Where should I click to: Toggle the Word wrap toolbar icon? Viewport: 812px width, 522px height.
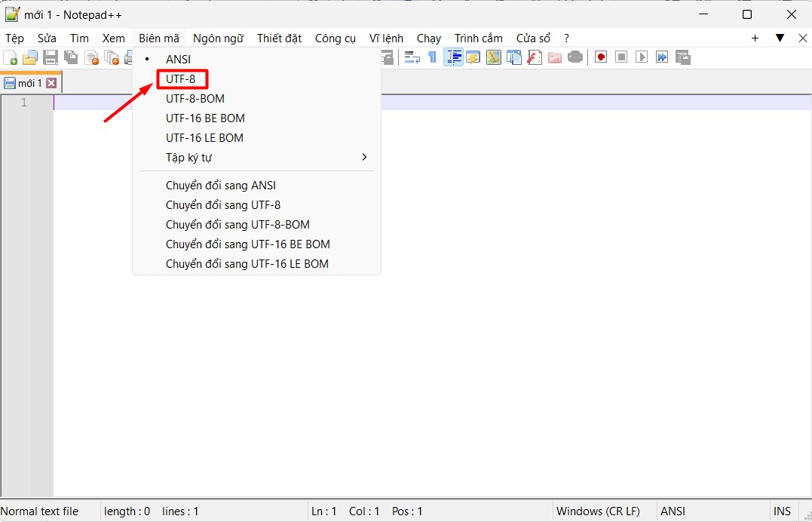[412, 57]
